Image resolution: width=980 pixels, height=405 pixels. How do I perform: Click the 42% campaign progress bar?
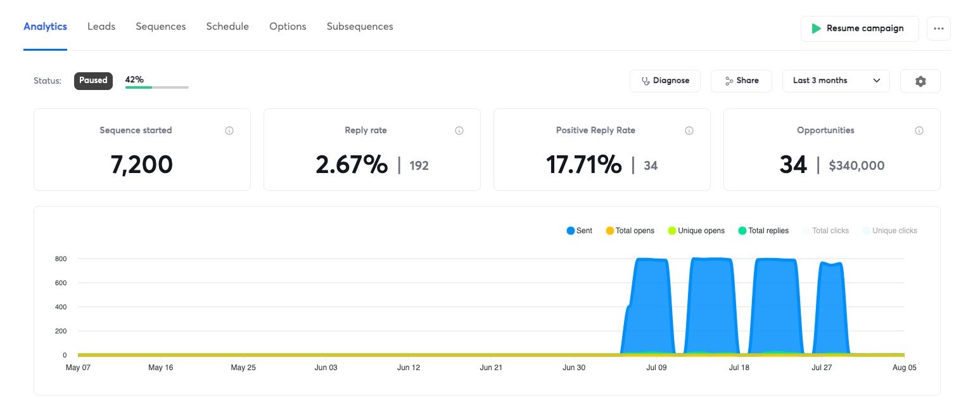coord(157,87)
